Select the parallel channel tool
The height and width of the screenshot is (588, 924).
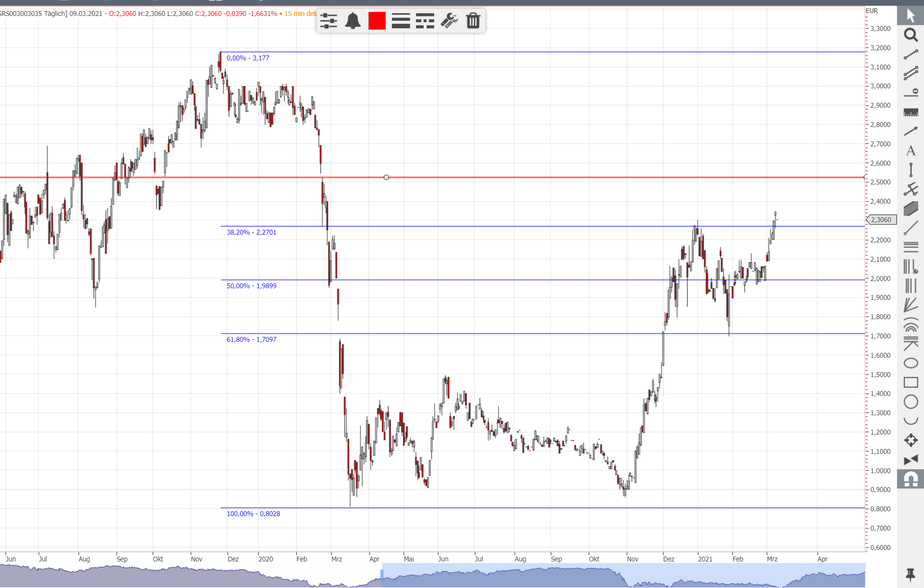point(910,73)
